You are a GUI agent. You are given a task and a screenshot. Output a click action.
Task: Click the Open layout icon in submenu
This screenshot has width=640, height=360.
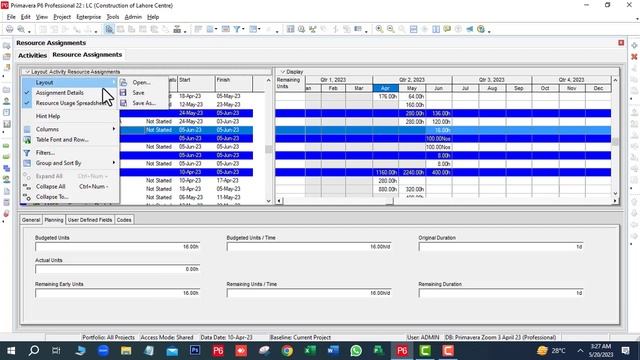124,82
